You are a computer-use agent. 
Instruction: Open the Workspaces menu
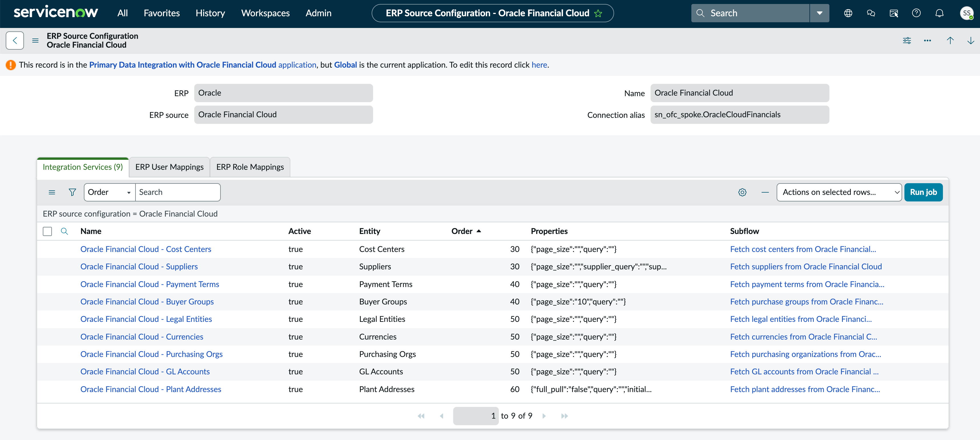(266, 13)
